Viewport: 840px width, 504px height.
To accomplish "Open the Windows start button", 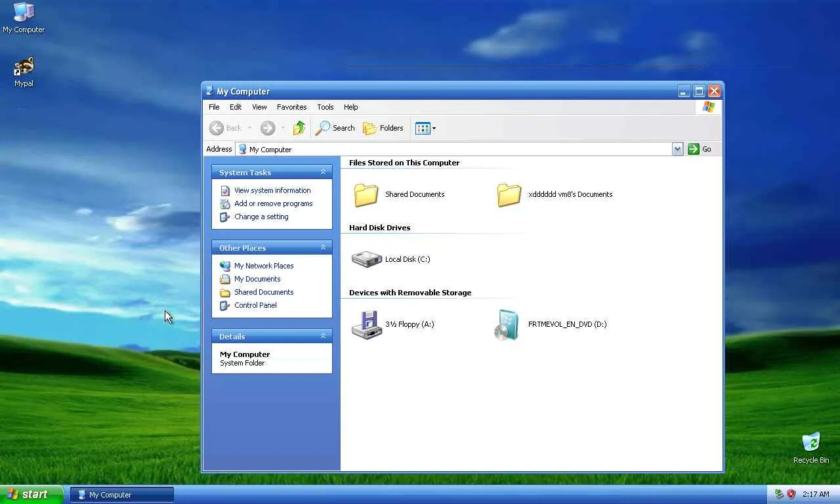I will [31, 494].
